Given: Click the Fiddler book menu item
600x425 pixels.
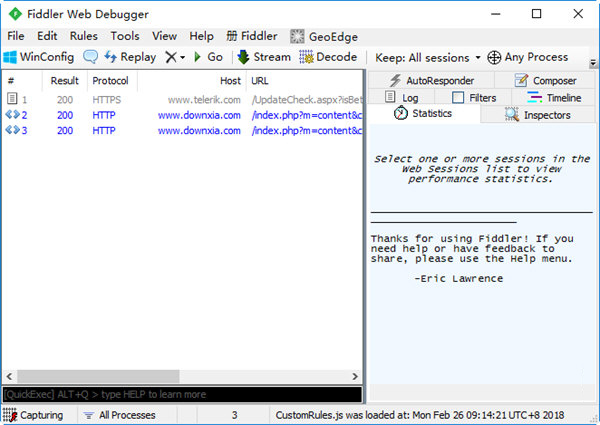Looking at the screenshot, I should (x=251, y=36).
